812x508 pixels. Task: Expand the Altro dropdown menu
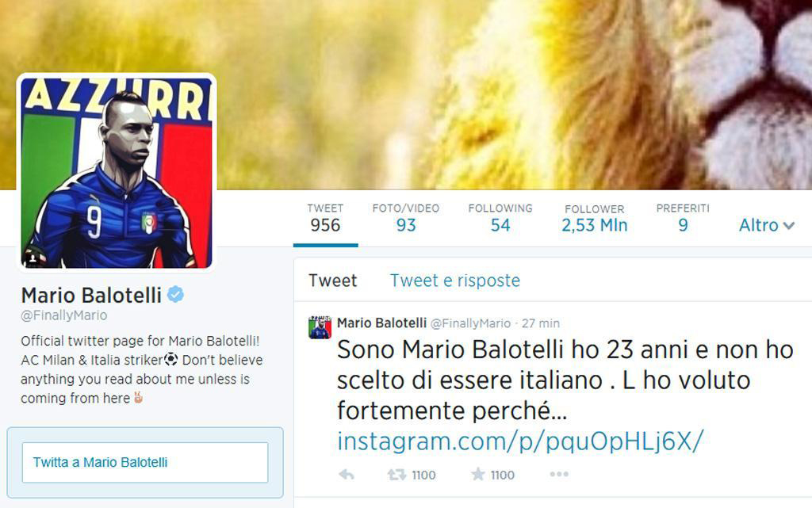pyautogui.click(x=767, y=225)
